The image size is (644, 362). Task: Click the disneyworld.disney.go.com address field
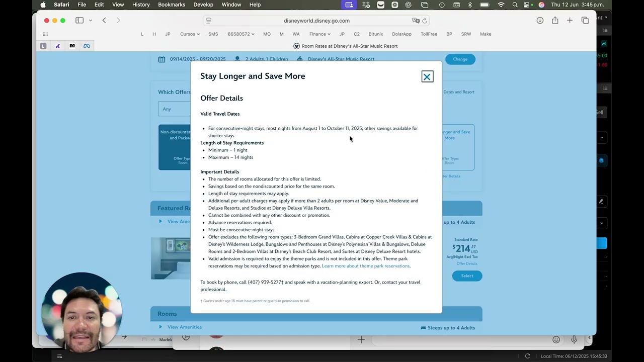click(x=316, y=21)
